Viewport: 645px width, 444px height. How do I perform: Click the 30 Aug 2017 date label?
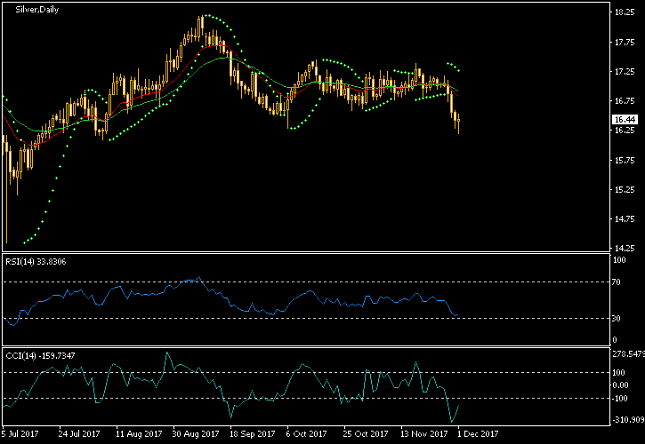195,434
